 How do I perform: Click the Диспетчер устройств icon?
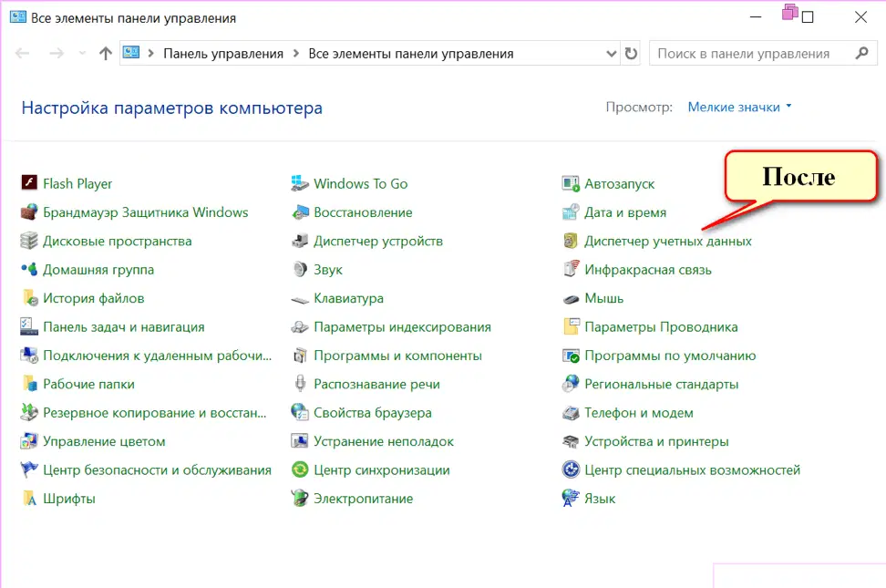click(300, 241)
